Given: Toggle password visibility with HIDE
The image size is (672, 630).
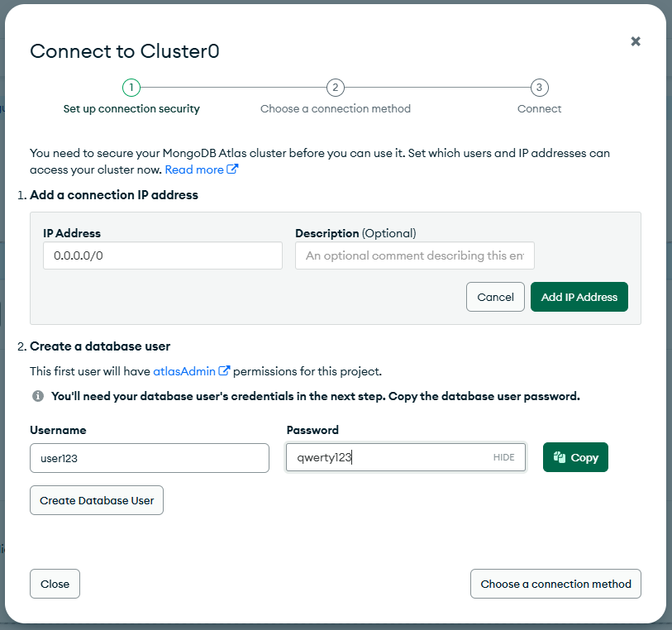Looking at the screenshot, I should tap(503, 457).
